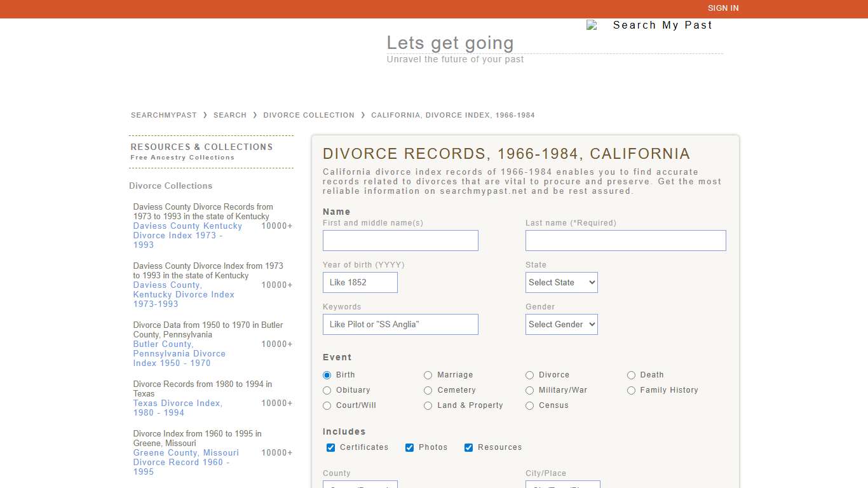868x488 pixels.
Task: Uncheck the Certificates checkbox
Action: click(x=330, y=447)
